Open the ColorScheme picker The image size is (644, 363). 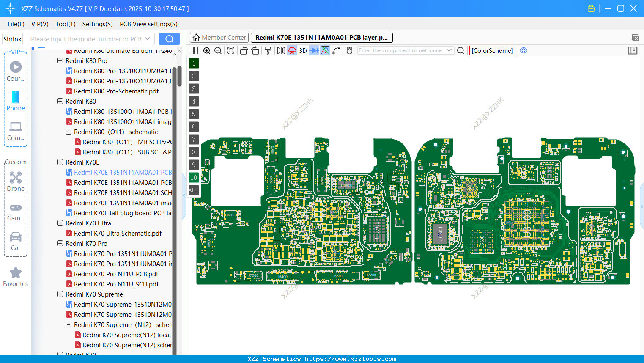[492, 50]
